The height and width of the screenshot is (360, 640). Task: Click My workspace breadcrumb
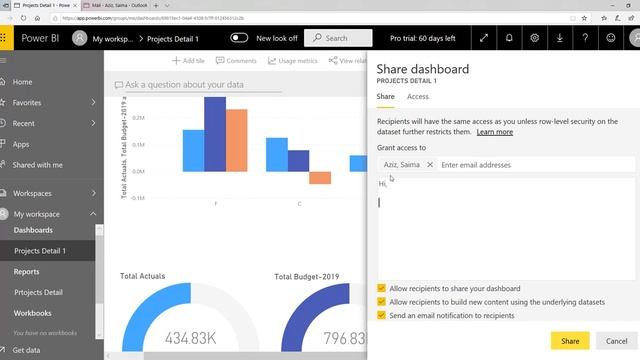pos(113,39)
